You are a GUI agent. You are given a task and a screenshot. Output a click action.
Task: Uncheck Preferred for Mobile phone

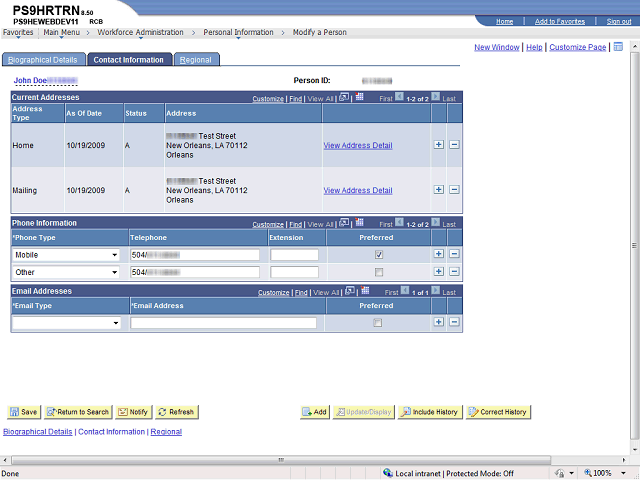tap(378, 255)
